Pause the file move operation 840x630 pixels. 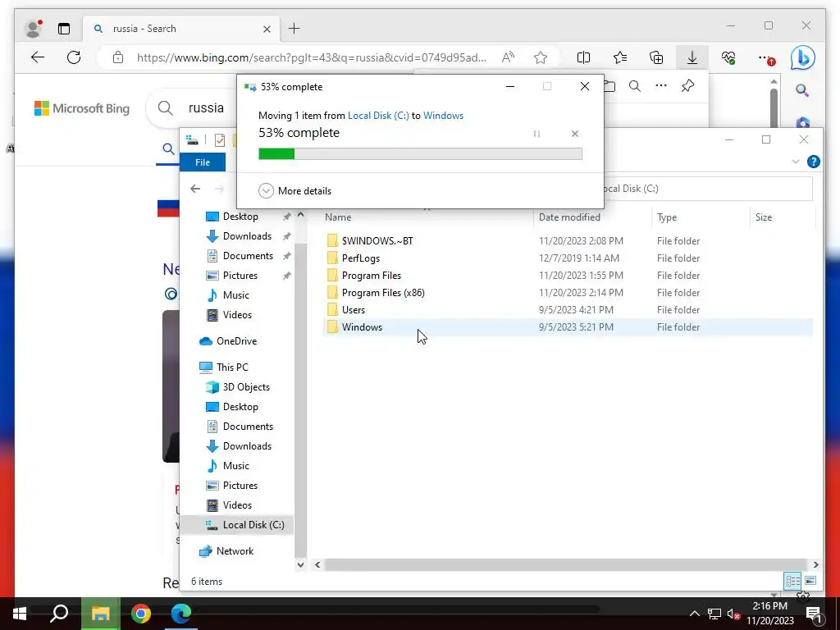tap(536, 134)
